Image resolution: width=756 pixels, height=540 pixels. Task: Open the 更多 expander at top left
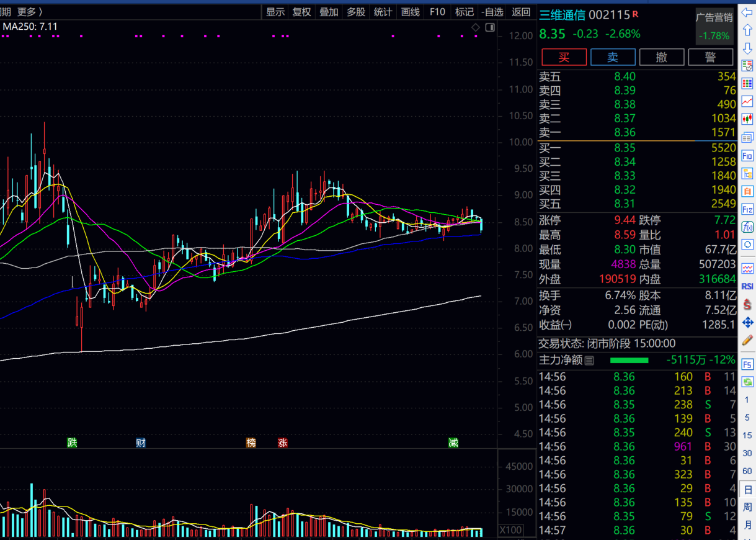point(30,12)
